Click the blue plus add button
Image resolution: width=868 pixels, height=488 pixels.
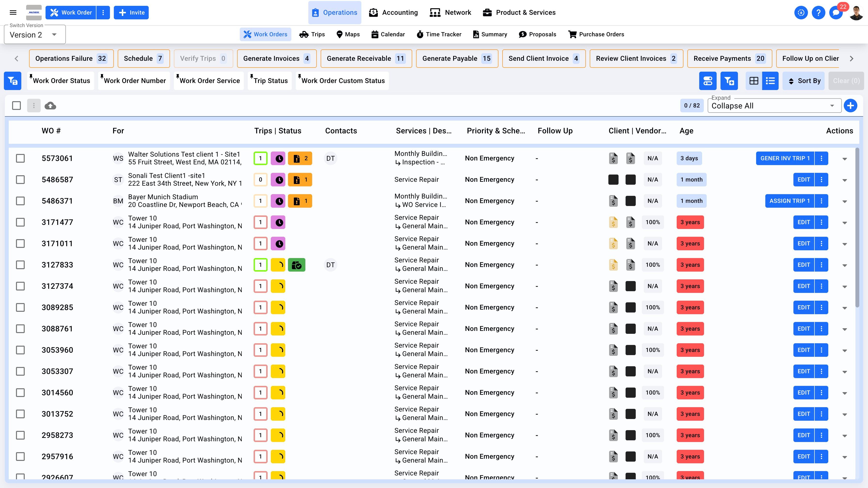pos(850,106)
